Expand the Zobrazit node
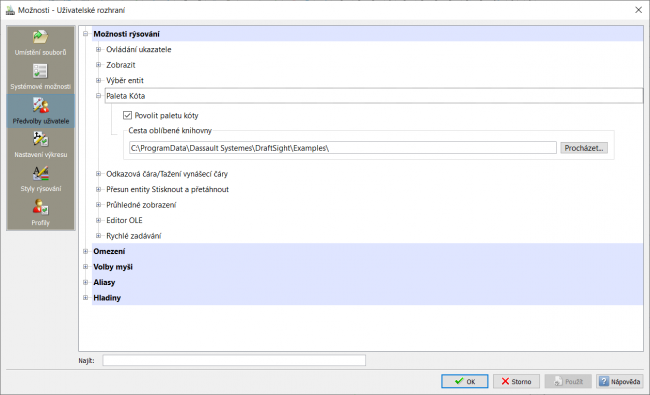 tap(98, 65)
